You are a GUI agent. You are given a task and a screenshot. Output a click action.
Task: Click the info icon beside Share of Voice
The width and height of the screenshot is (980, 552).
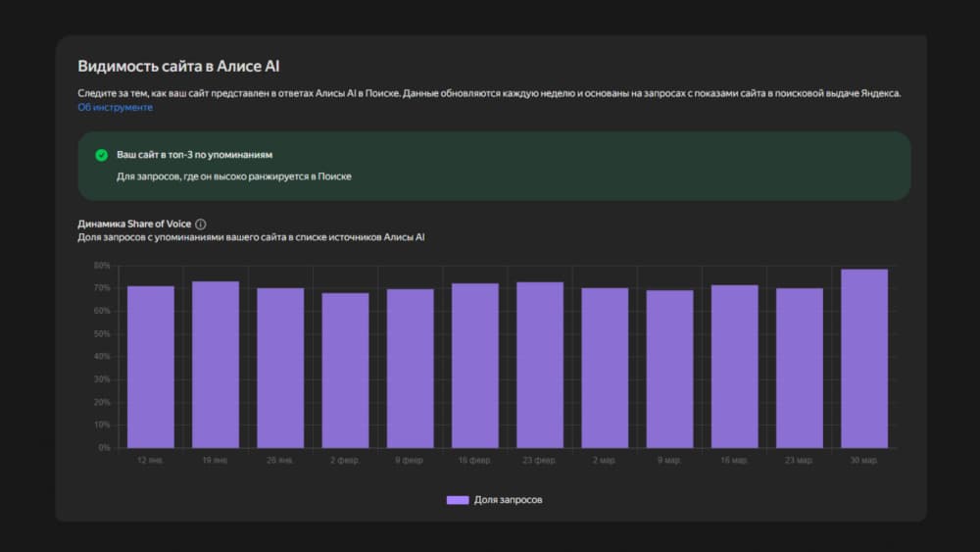click(201, 224)
